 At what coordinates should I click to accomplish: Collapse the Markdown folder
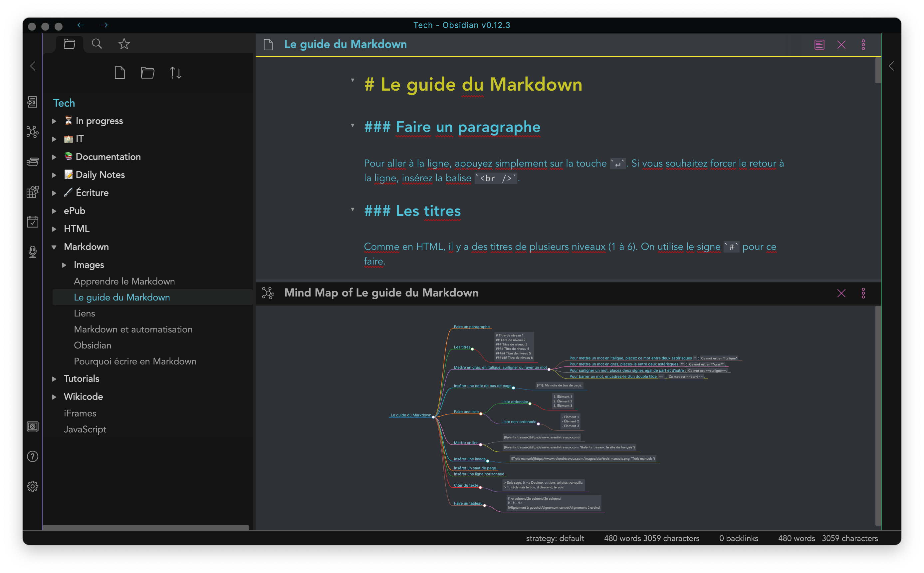54,247
